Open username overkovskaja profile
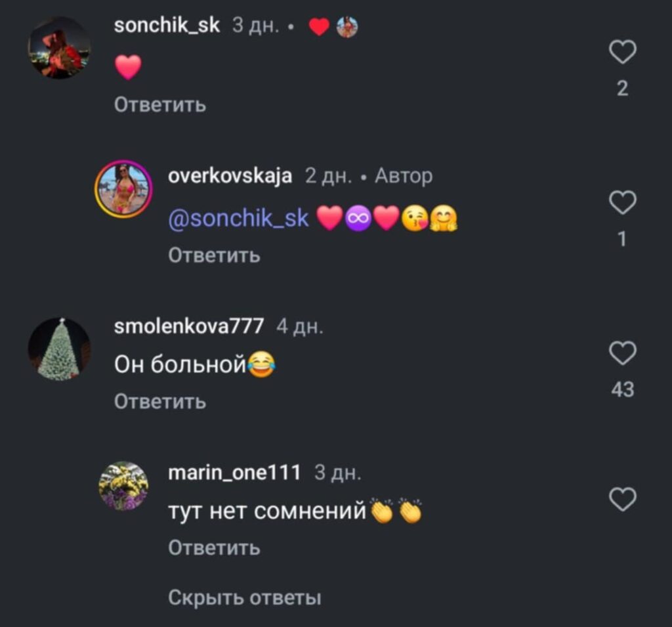 point(230,175)
